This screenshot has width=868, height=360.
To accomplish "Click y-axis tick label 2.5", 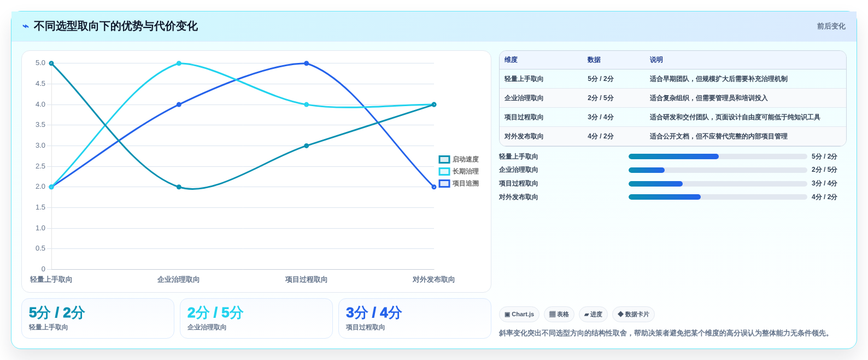I will pyautogui.click(x=40, y=166).
